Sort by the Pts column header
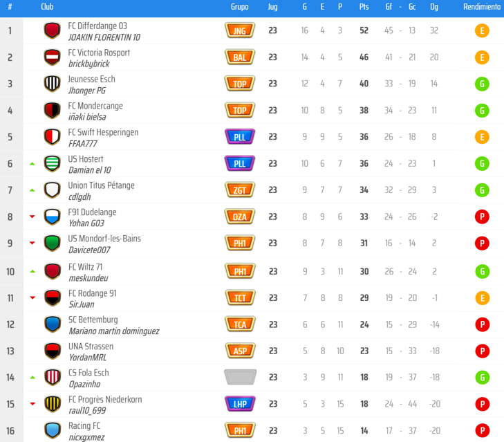This screenshot has width=504, height=442. tap(364, 7)
